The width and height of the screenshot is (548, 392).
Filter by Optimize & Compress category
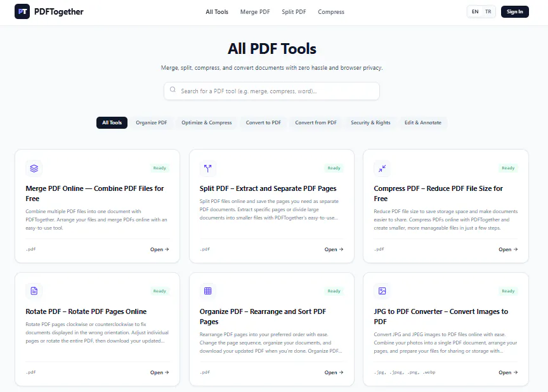tap(207, 122)
